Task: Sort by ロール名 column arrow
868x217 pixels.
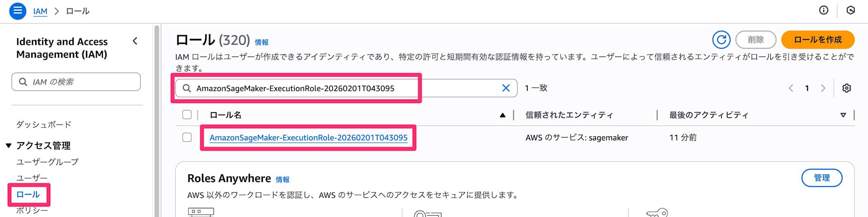Action: coord(502,115)
